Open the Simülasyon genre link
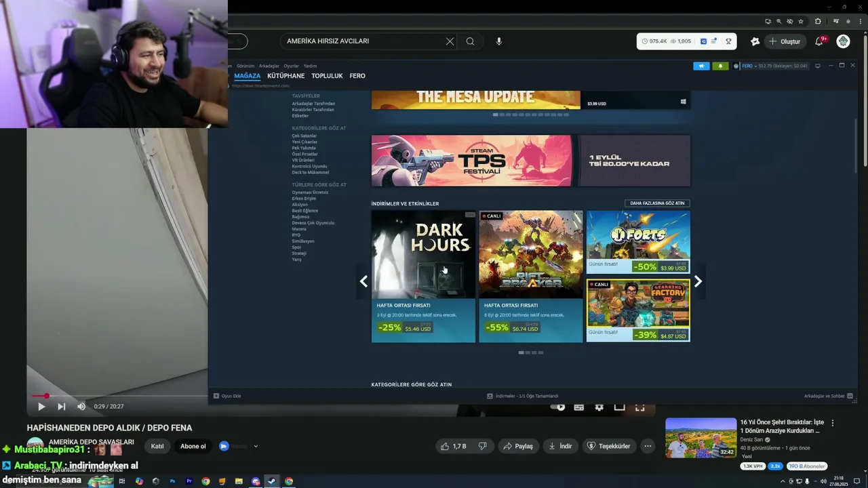 [302, 241]
